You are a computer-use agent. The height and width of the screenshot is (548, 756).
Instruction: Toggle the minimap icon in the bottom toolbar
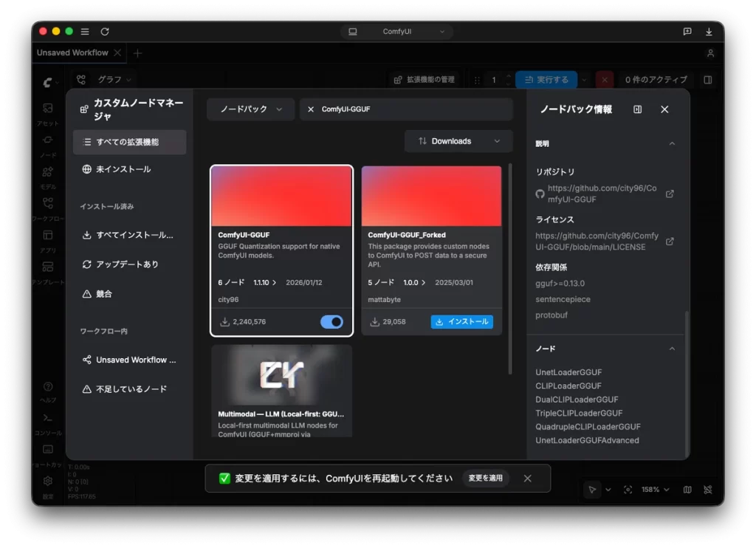pyautogui.click(x=687, y=490)
